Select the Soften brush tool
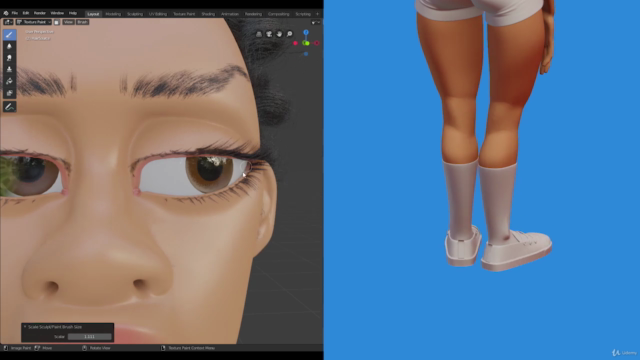 (9, 47)
